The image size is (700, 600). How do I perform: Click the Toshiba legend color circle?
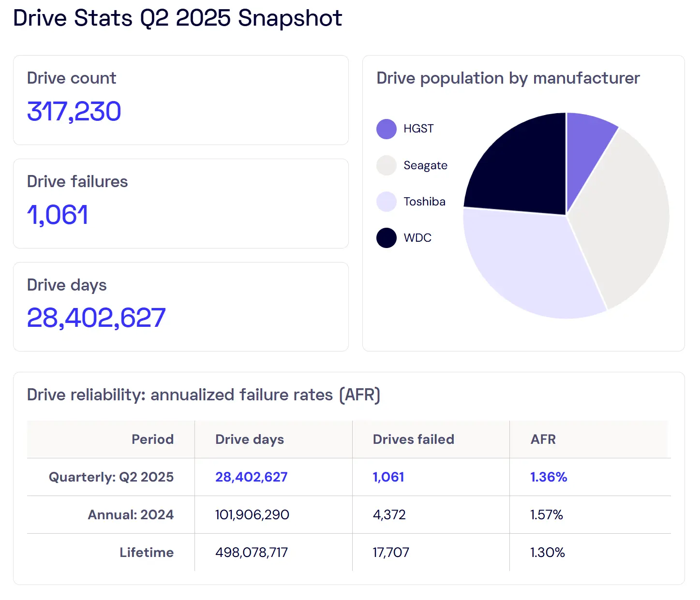[386, 202]
